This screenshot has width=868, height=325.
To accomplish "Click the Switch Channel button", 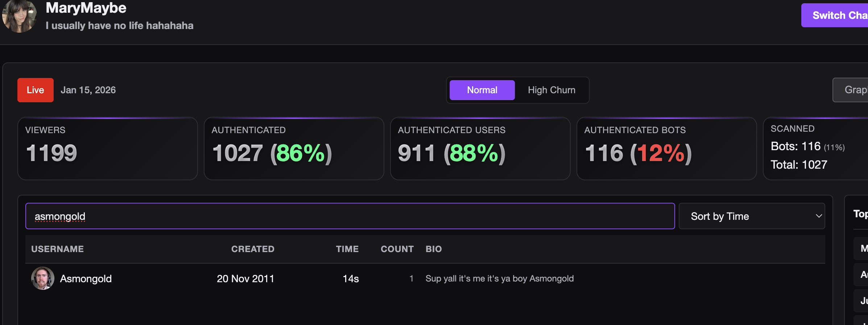I will [835, 15].
